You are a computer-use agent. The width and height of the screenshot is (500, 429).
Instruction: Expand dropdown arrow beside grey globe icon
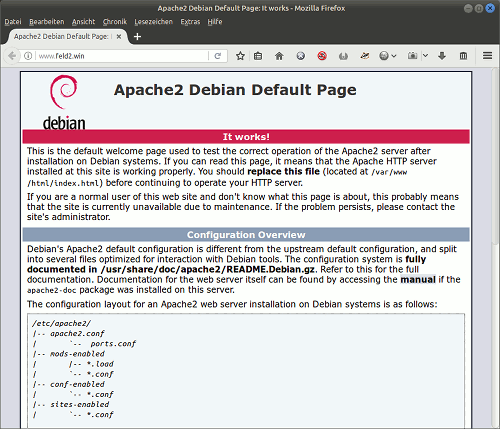(394, 56)
